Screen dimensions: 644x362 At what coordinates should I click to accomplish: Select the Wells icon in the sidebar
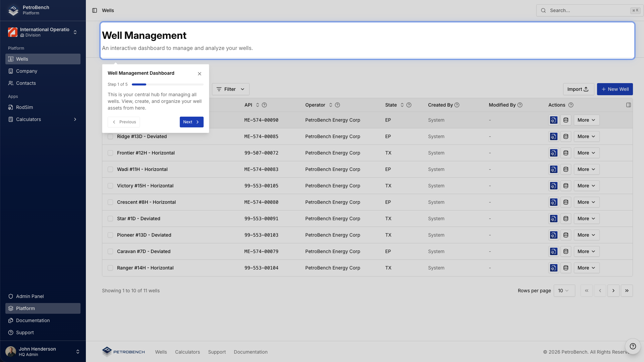pyautogui.click(x=10, y=59)
